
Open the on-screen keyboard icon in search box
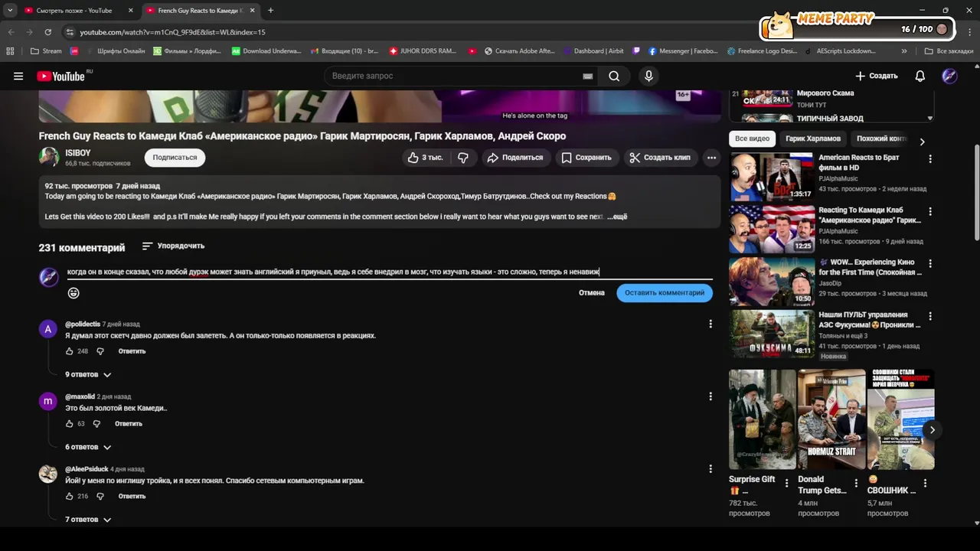point(588,76)
